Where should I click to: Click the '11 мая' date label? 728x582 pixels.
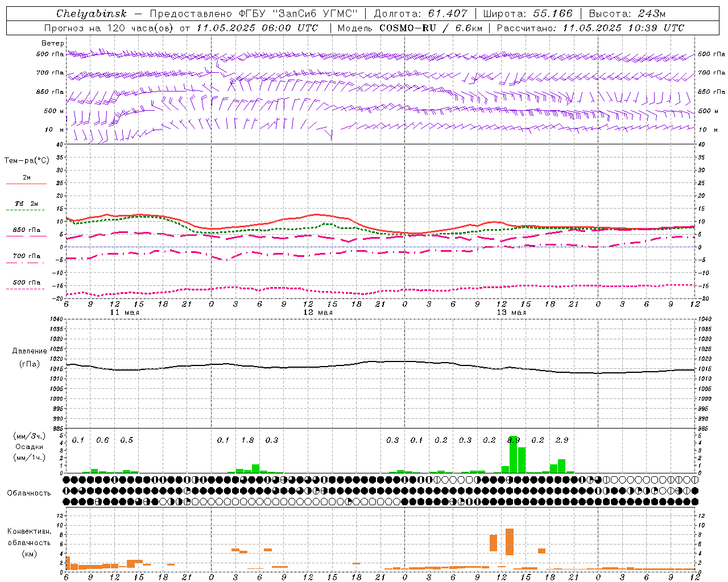pyautogui.click(x=125, y=313)
